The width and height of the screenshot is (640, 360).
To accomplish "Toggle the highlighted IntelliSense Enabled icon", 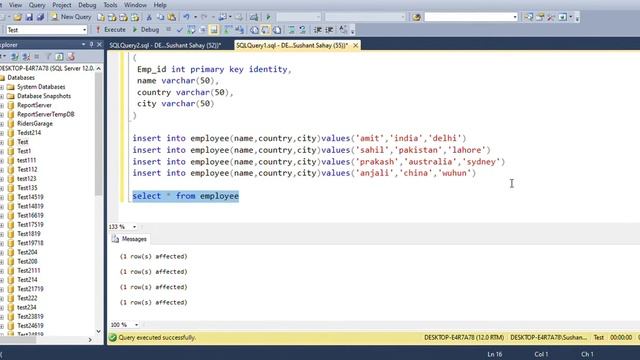I will coord(214,30).
